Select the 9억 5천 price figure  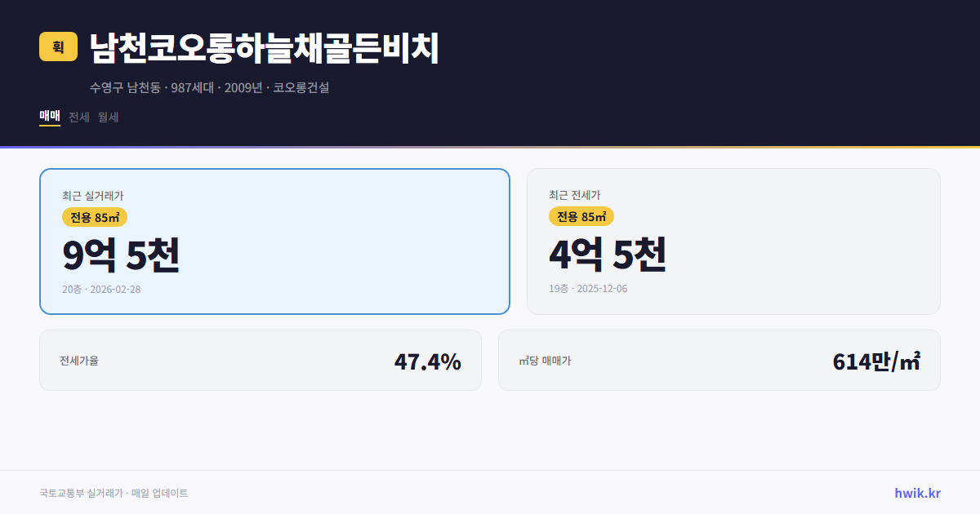[122, 255]
